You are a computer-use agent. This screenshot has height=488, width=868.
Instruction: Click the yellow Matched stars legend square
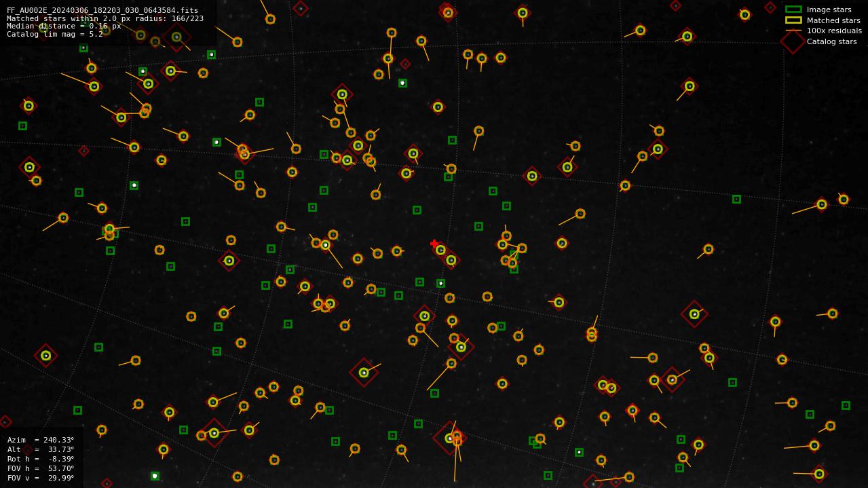pos(793,20)
